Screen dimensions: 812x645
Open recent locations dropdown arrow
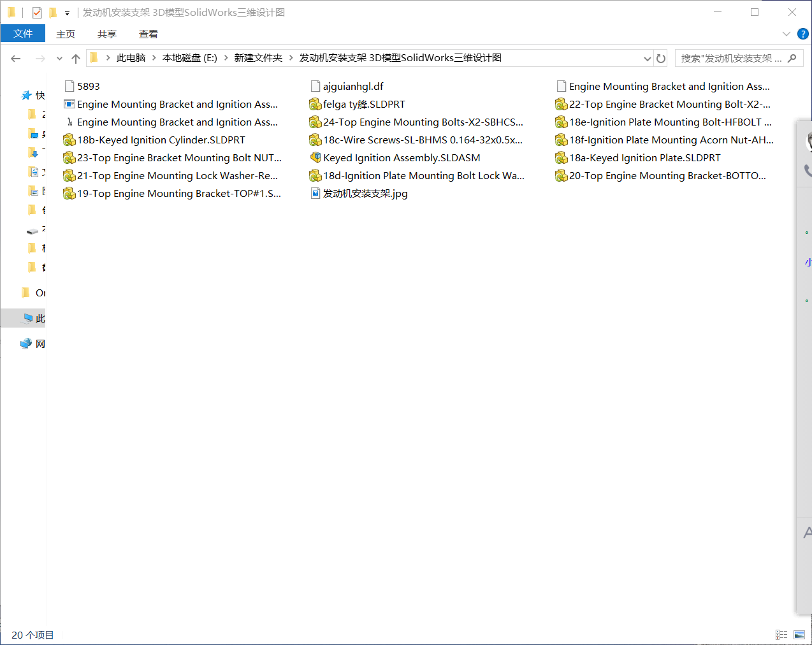coord(59,59)
